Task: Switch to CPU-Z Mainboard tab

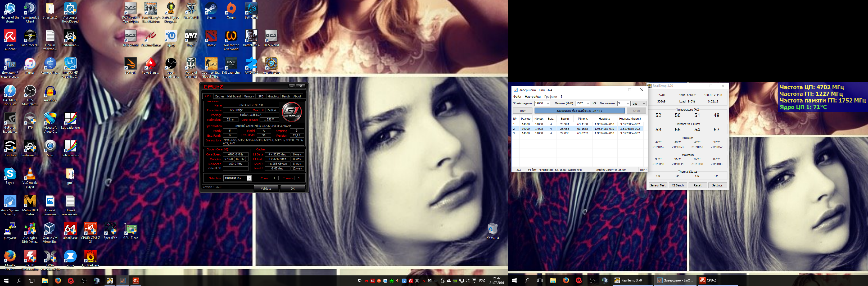Action: pos(234,96)
